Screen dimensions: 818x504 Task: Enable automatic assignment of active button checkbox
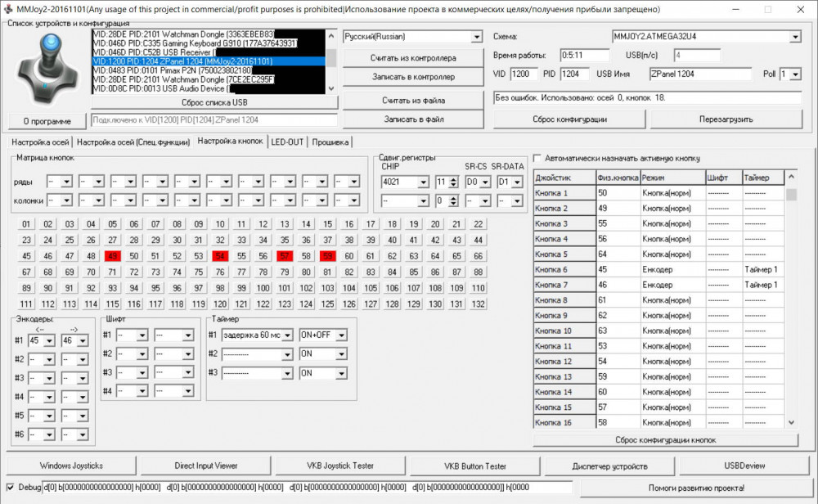pyautogui.click(x=537, y=158)
